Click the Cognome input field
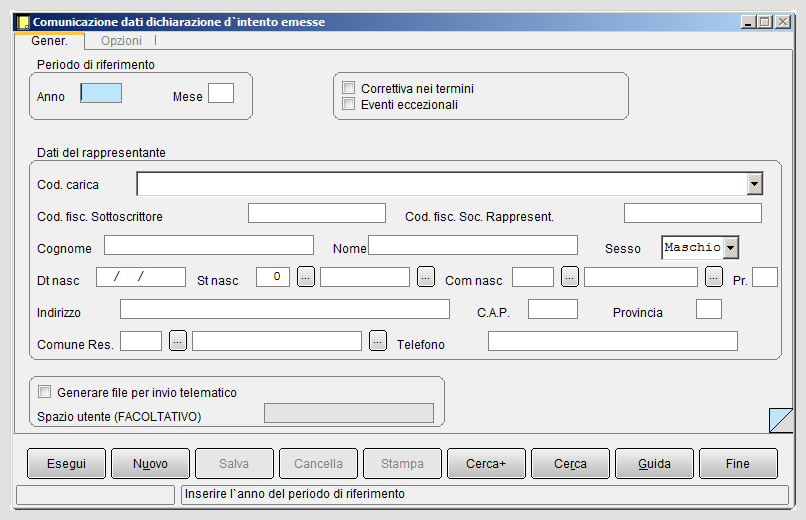This screenshot has height=520, width=806. pyautogui.click(x=209, y=245)
